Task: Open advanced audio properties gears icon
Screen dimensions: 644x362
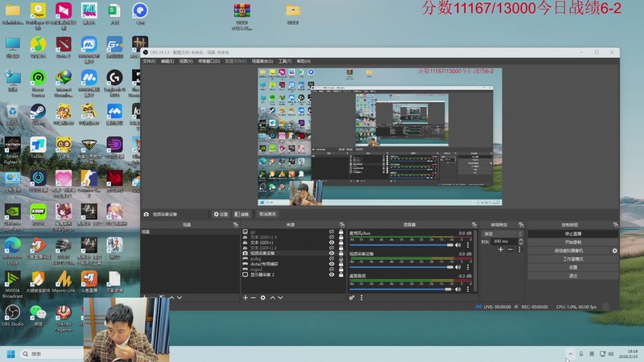Action: [x=352, y=298]
